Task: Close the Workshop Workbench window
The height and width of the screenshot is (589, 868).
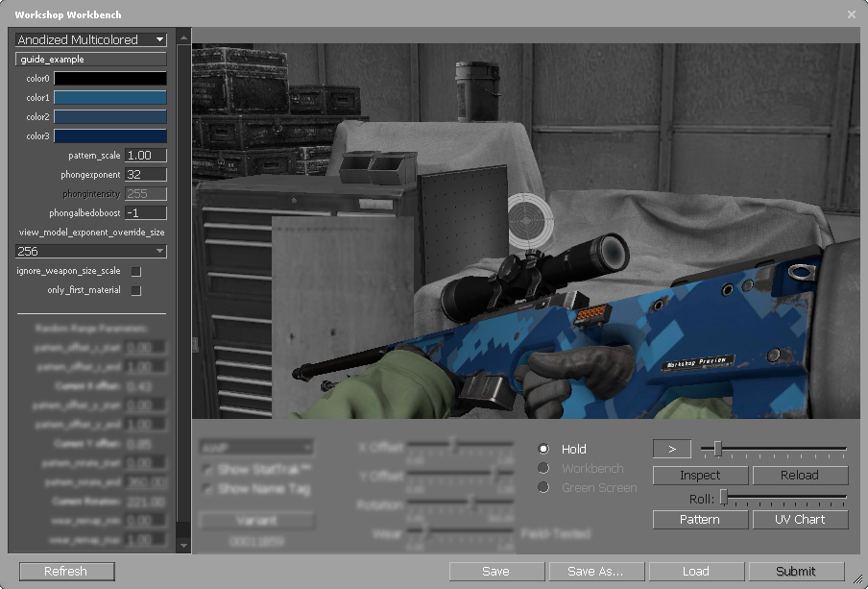Action: click(852, 14)
